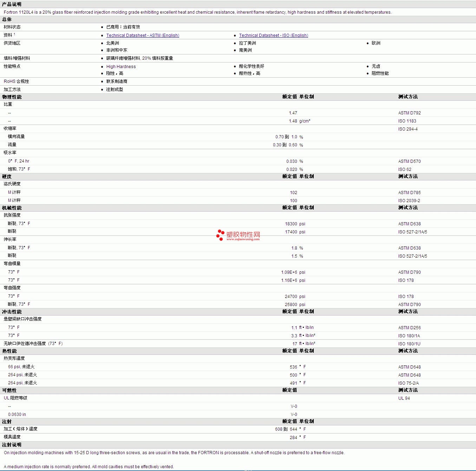Click the 阻燃性能 feature
The height and width of the screenshot is (471, 476).
[380, 73]
